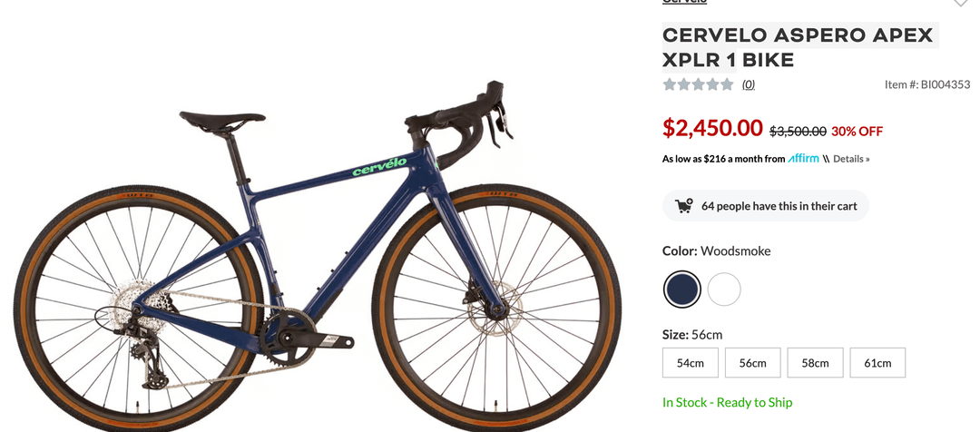Click the shopping cart icon in popularity badge
The image size is (980, 432).
684,206
